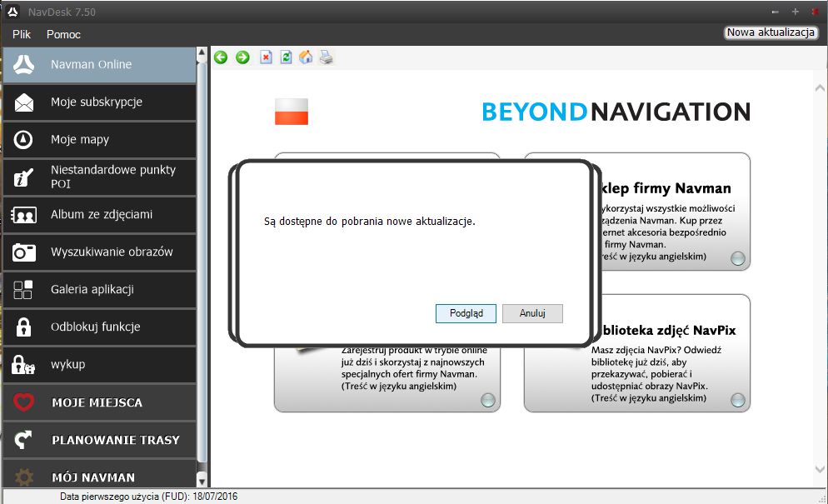The height and width of the screenshot is (504, 828).
Task: Click the Mój Navman gear icon
Action: (23, 477)
